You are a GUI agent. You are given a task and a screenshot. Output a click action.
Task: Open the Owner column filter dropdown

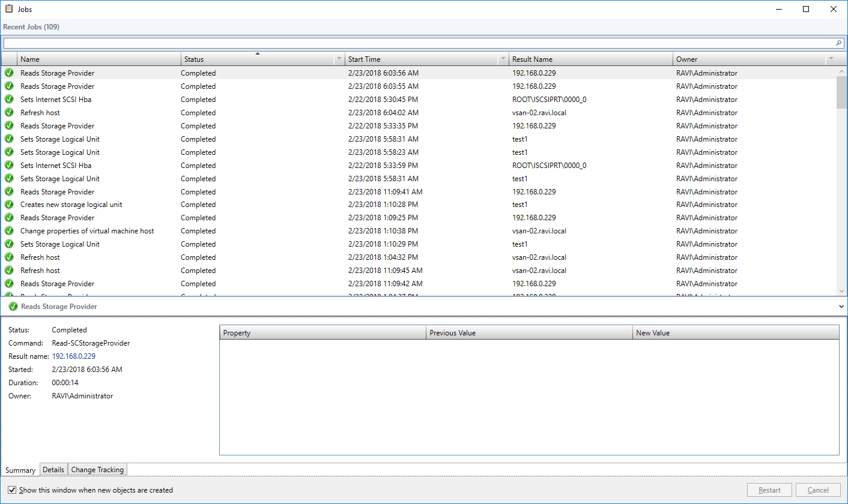click(831, 59)
